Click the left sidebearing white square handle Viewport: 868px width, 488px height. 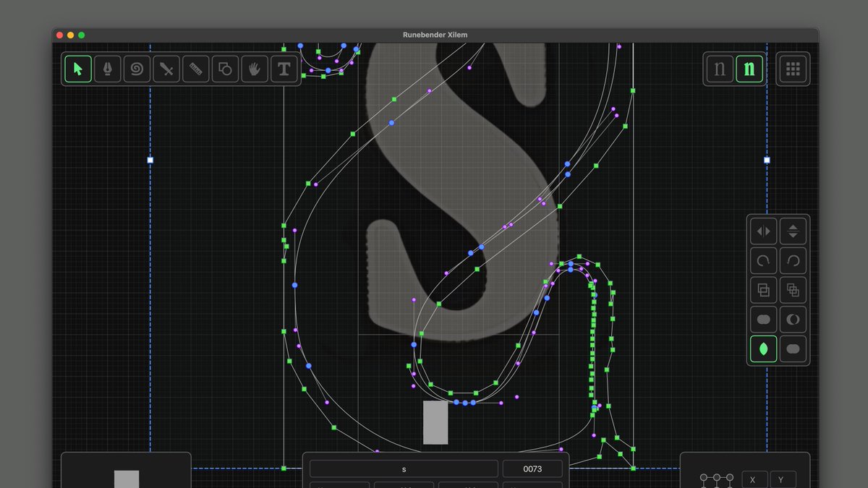(150, 160)
